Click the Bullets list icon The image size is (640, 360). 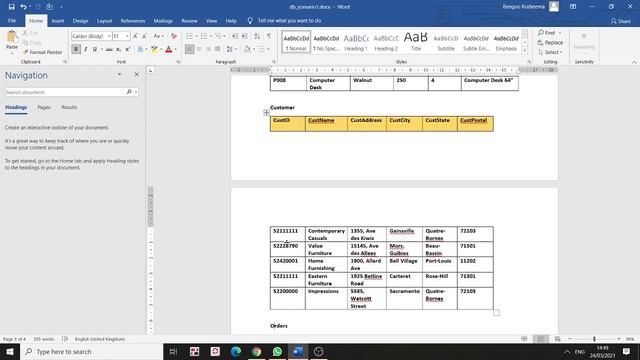click(189, 36)
